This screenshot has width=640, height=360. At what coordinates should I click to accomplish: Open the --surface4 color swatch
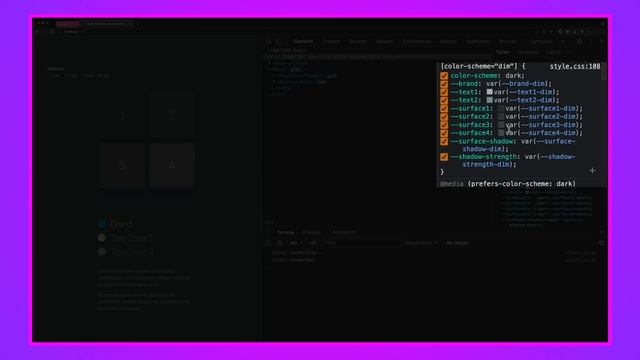pyautogui.click(x=501, y=133)
